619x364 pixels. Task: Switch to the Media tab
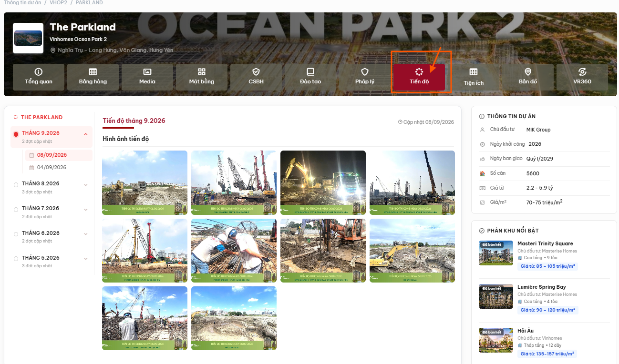pos(147,77)
